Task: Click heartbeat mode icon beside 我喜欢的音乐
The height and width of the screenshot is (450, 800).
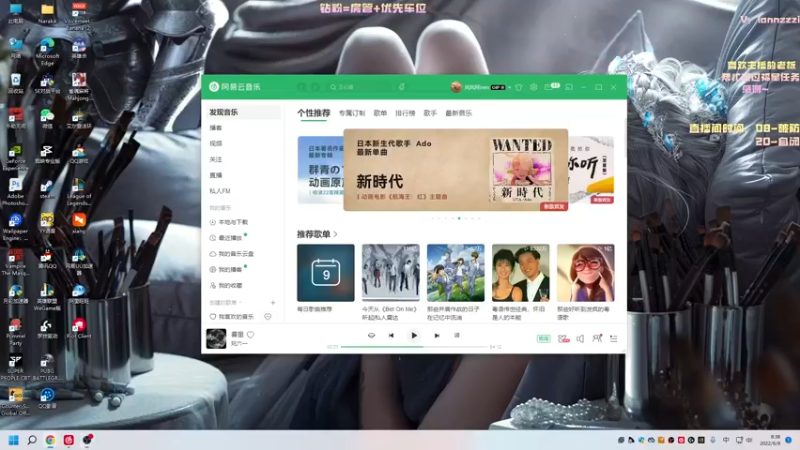Action: pos(267,317)
